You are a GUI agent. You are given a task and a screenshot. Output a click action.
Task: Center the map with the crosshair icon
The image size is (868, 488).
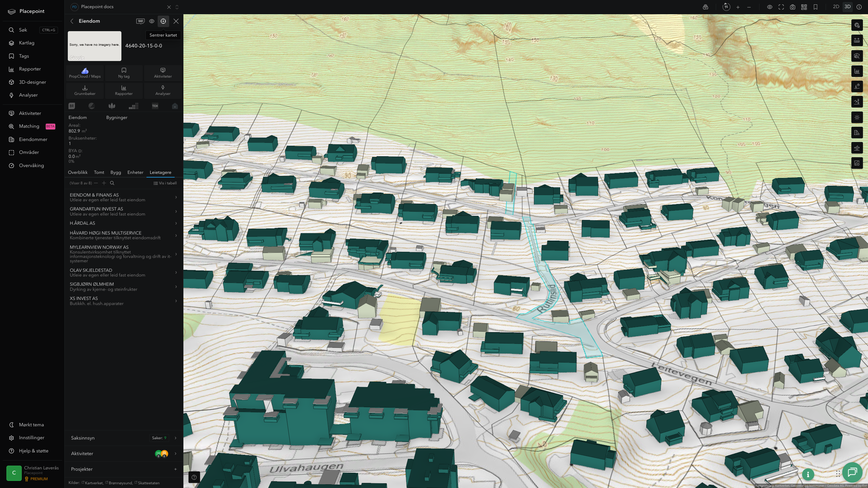tap(163, 21)
